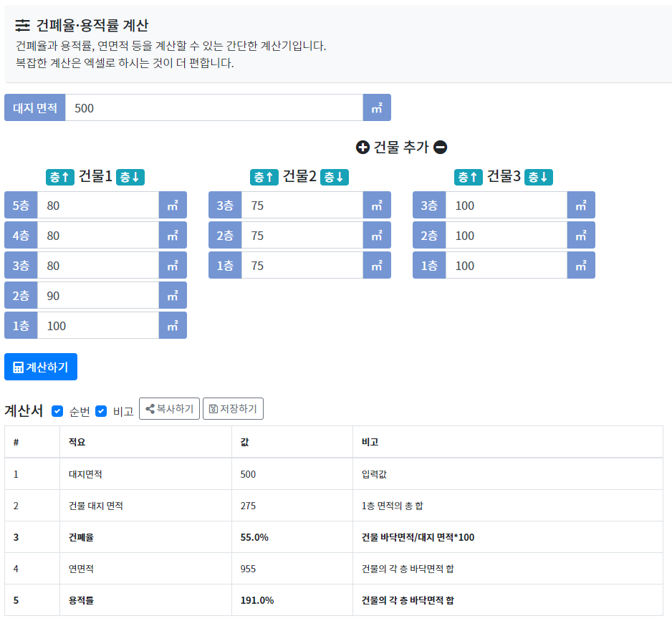Focus the 대지 면적 input field
This screenshot has width=672, height=621.
214,108
